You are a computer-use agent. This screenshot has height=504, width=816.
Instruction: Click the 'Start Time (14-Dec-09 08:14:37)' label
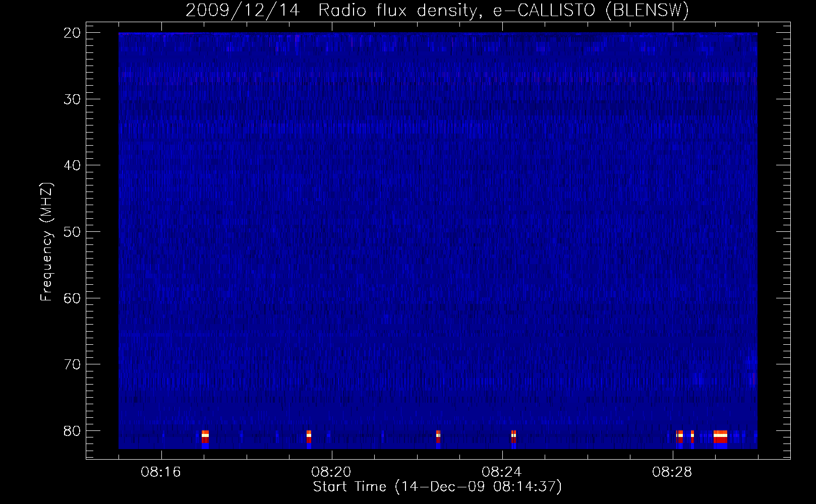[437, 487]
